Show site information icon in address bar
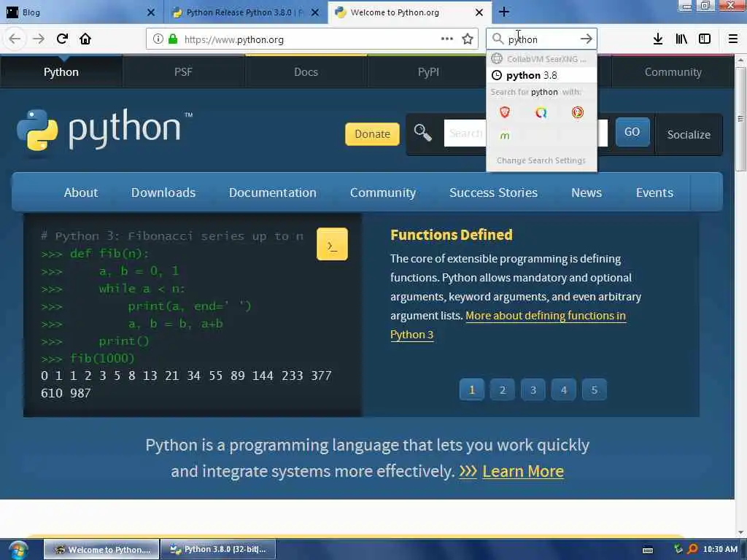 point(158,39)
